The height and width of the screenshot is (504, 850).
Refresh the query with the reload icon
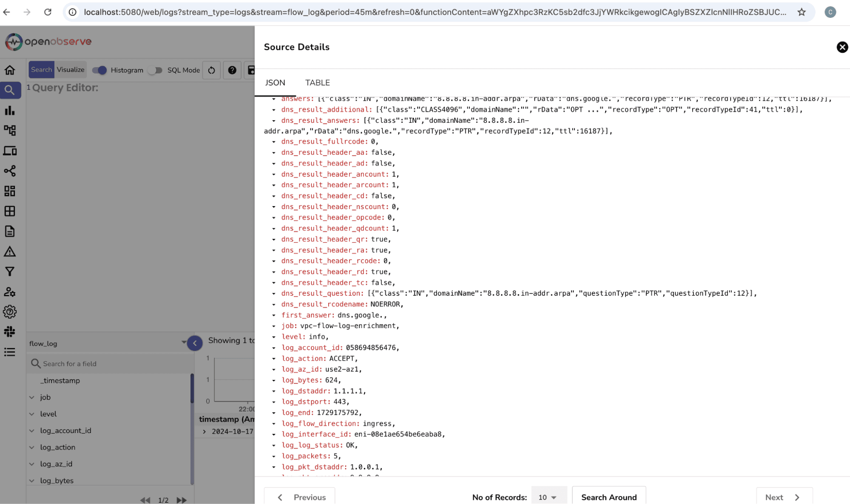tap(211, 70)
